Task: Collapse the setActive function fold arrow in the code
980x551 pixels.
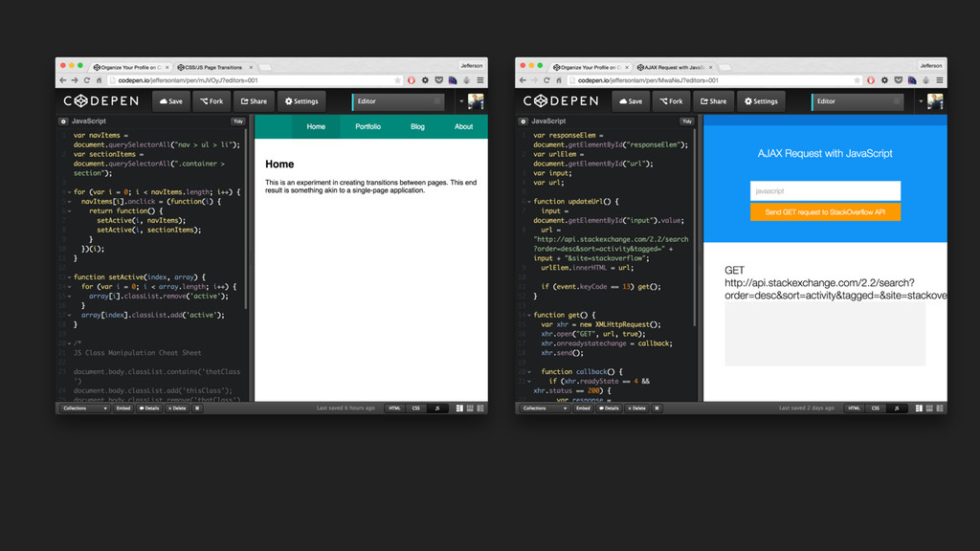Action: tap(69, 277)
